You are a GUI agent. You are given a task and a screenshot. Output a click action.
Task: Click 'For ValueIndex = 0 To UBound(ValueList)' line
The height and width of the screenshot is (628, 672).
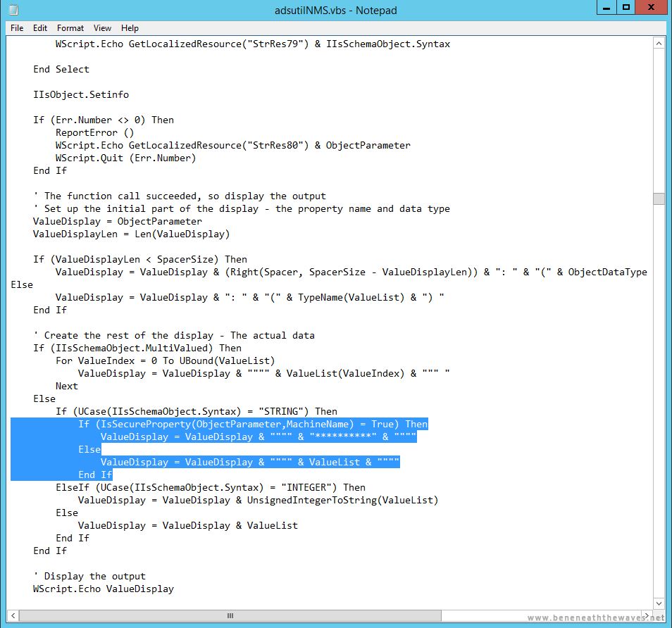pos(165,360)
